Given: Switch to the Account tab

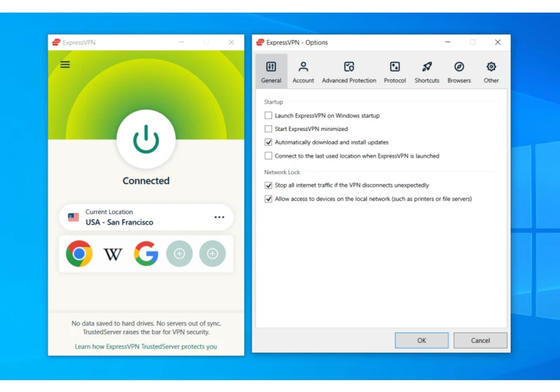Looking at the screenshot, I should pos(303,71).
